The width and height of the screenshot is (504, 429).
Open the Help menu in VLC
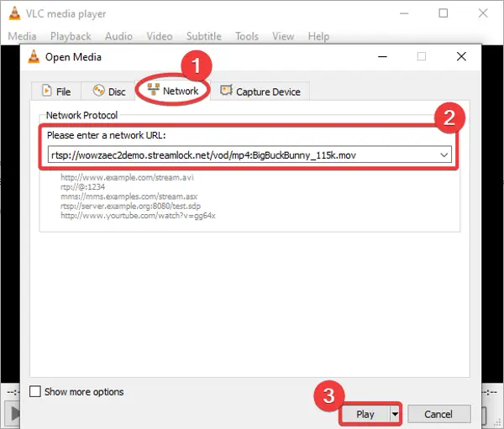pos(318,36)
